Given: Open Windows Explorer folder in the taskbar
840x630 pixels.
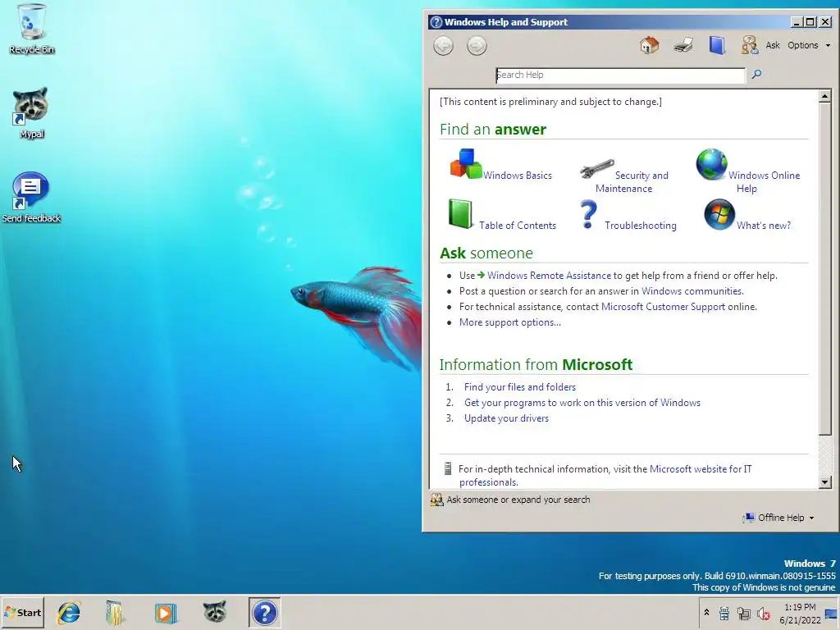Looking at the screenshot, I should (114, 612).
